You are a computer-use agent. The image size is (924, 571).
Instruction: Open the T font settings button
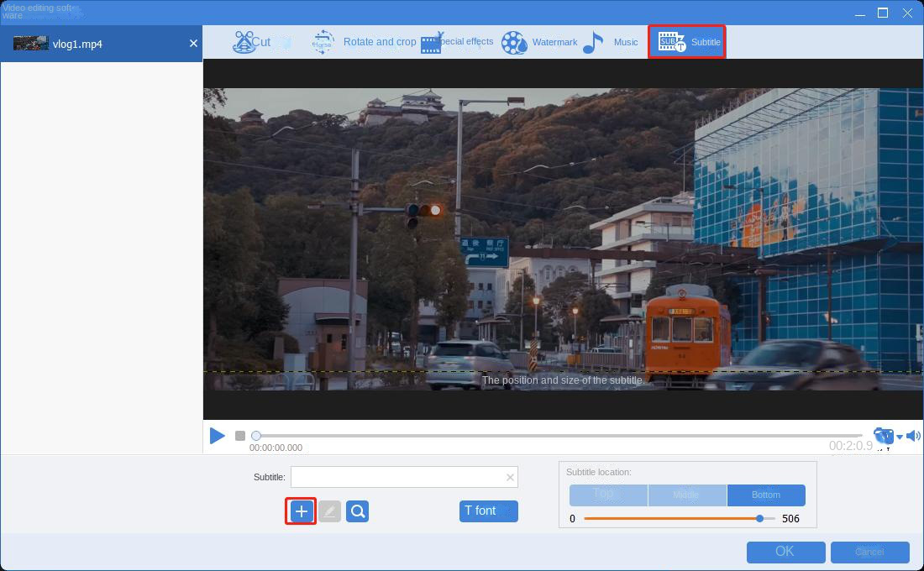pyautogui.click(x=488, y=511)
